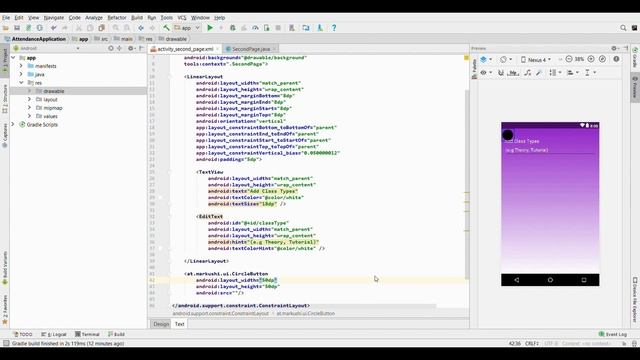This screenshot has height=360, width=640.
Task: Click the black circle button in preview
Action: 507,135
